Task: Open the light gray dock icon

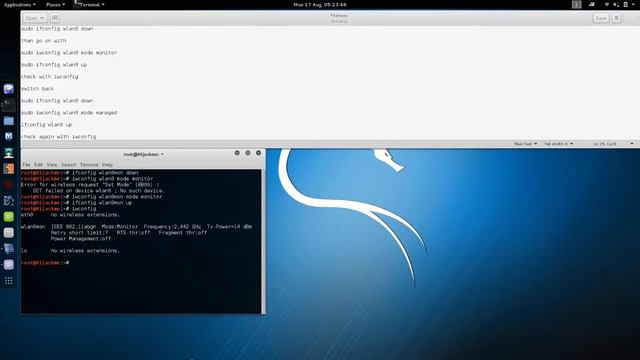Action: coord(9,233)
